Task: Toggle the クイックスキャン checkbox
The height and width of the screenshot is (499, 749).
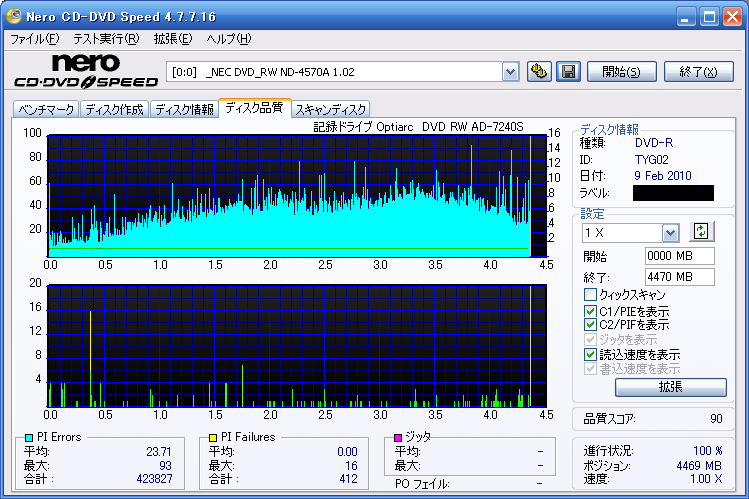Action: click(590, 294)
